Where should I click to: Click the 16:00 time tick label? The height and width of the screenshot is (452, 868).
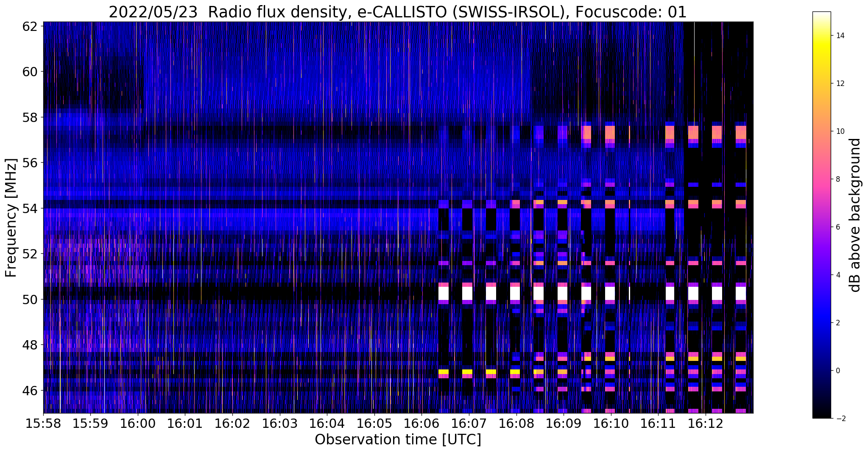138,424
